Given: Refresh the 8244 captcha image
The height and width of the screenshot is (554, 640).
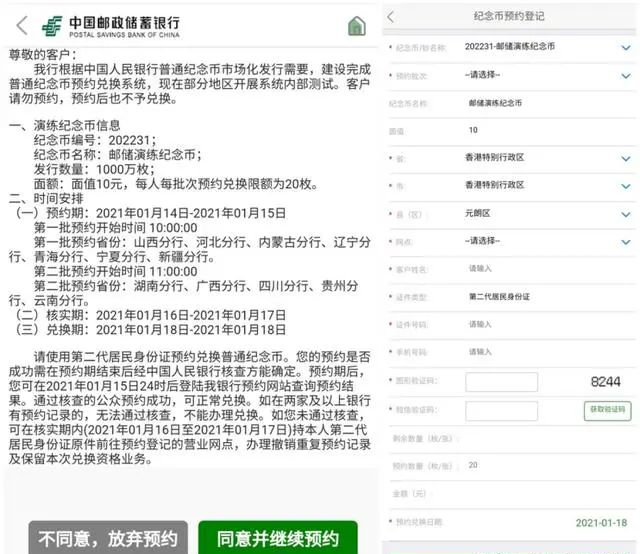Looking at the screenshot, I should click(x=605, y=382).
